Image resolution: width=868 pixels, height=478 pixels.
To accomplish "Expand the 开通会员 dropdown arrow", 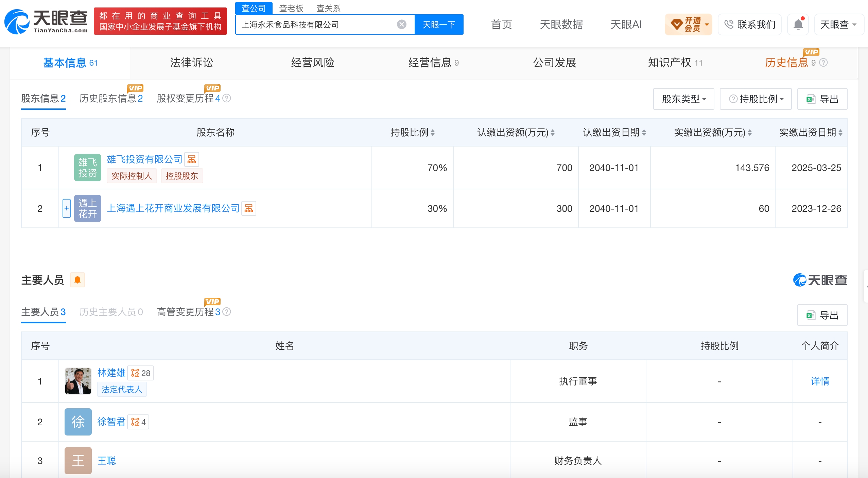I will click(707, 24).
